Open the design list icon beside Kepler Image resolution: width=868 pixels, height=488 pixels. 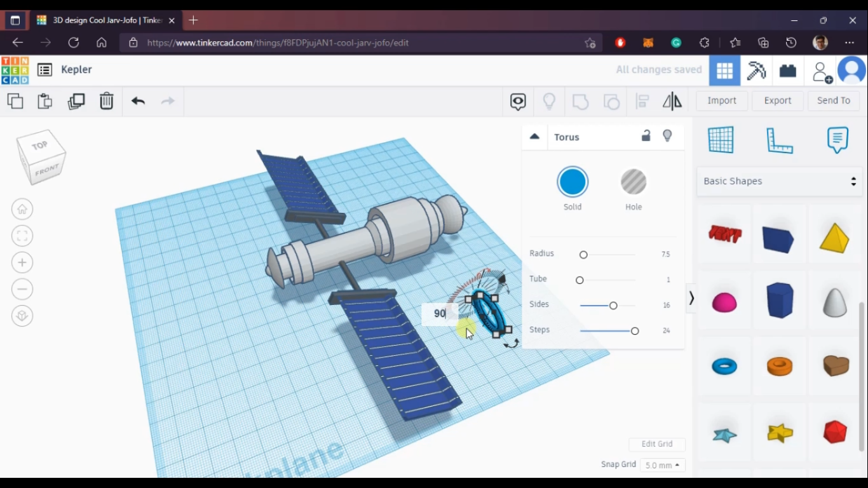pos(44,70)
